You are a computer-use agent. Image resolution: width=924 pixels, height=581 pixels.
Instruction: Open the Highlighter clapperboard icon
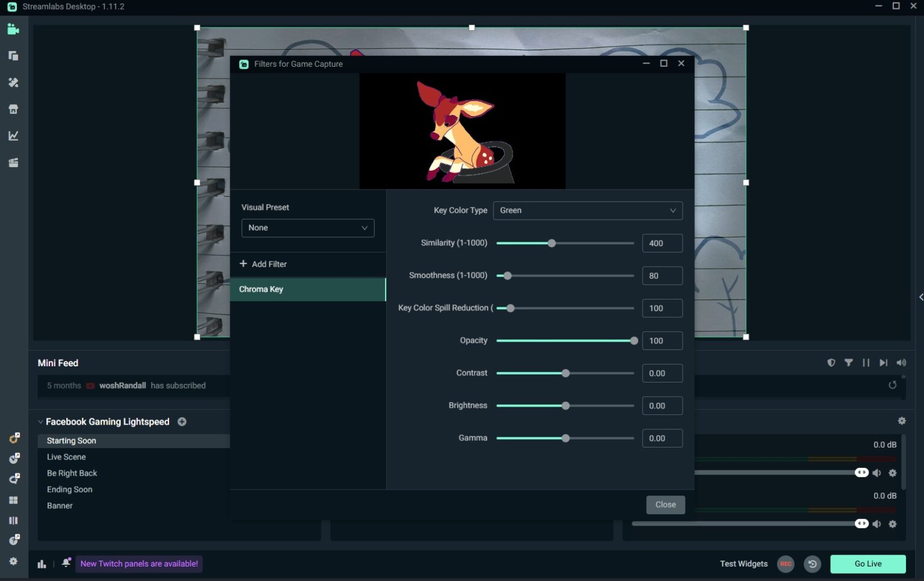pos(13,162)
